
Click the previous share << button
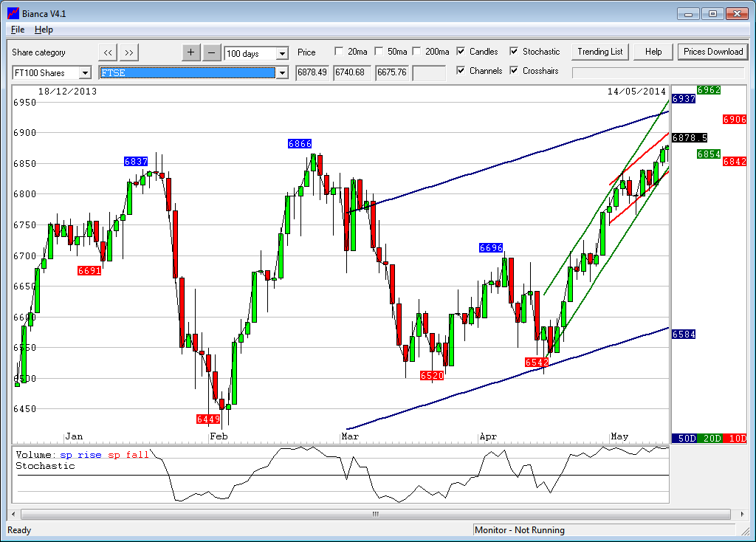(x=108, y=52)
